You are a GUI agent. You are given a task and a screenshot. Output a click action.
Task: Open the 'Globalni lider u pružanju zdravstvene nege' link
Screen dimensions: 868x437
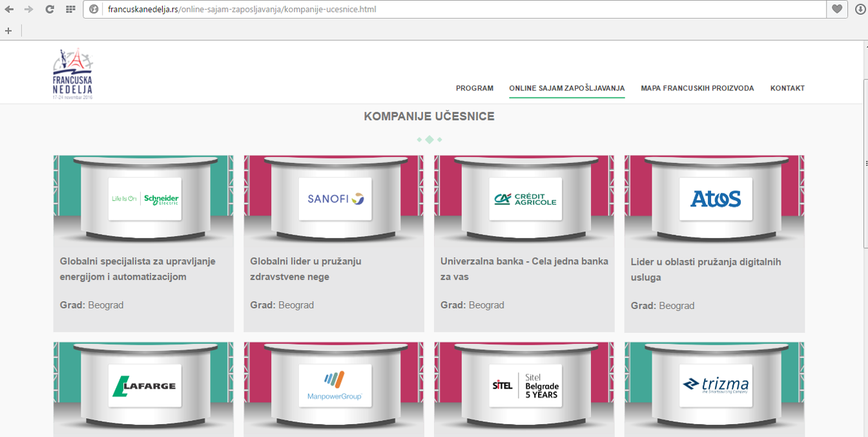tap(305, 269)
